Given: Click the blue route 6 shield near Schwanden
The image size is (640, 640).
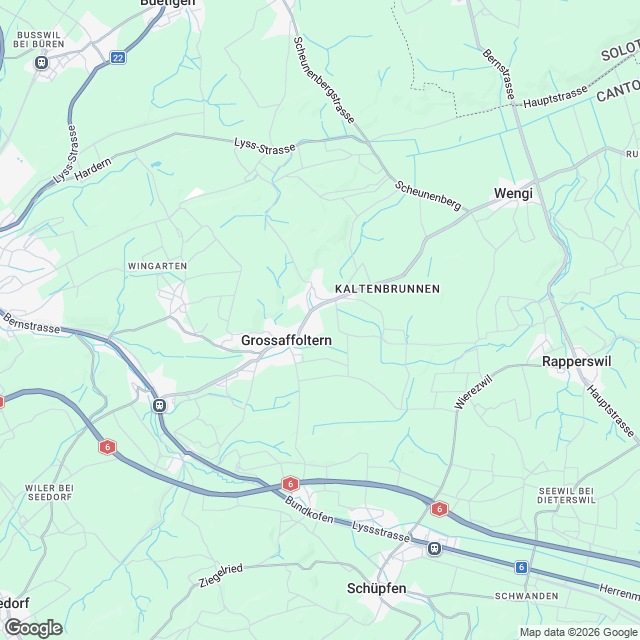Looking at the screenshot, I should click(x=521, y=567).
